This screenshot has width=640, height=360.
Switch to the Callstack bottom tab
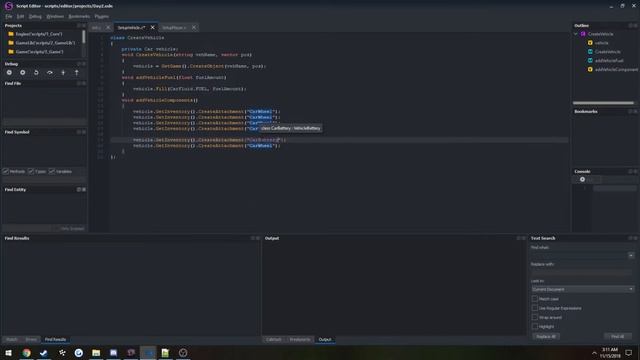click(x=273, y=340)
